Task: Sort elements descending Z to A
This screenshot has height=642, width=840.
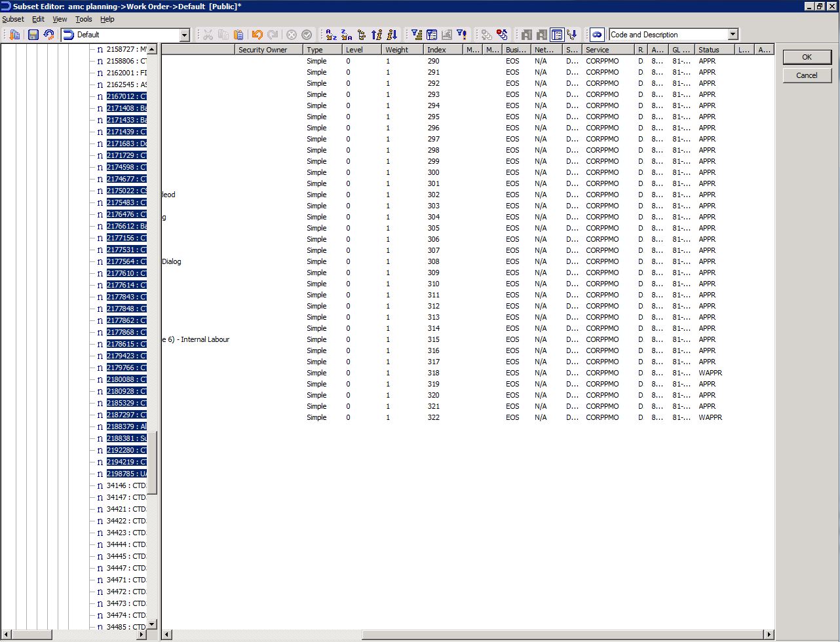Action: click(x=346, y=35)
